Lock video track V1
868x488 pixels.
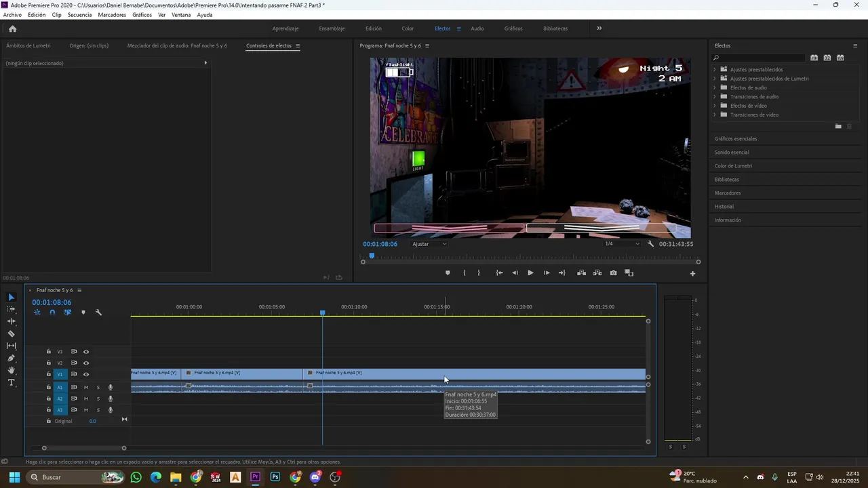click(x=49, y=374)
